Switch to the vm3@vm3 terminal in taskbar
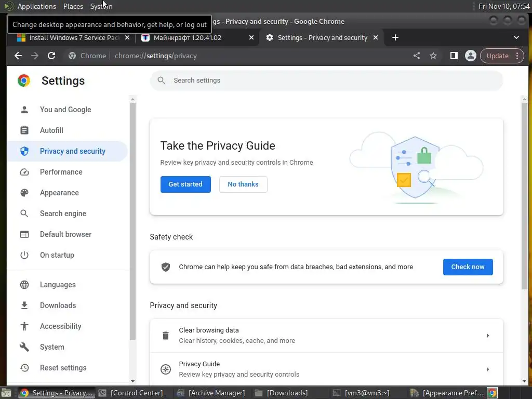This screenshot has width=532, height=399. 362,393
